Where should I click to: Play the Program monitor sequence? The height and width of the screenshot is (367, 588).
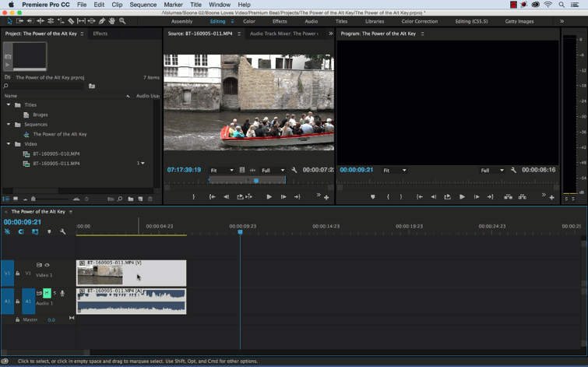tap(462, 196)
